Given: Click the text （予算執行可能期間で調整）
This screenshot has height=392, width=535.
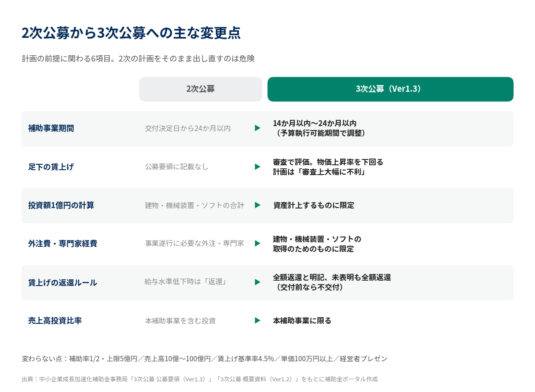Looking at the screenshot, I should point(321,133).
